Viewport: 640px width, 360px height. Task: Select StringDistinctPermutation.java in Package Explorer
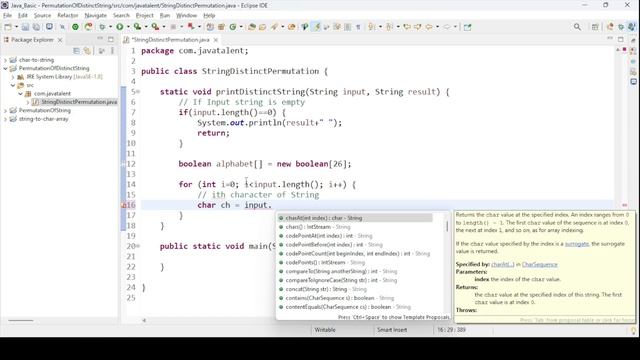pos(79,102)
